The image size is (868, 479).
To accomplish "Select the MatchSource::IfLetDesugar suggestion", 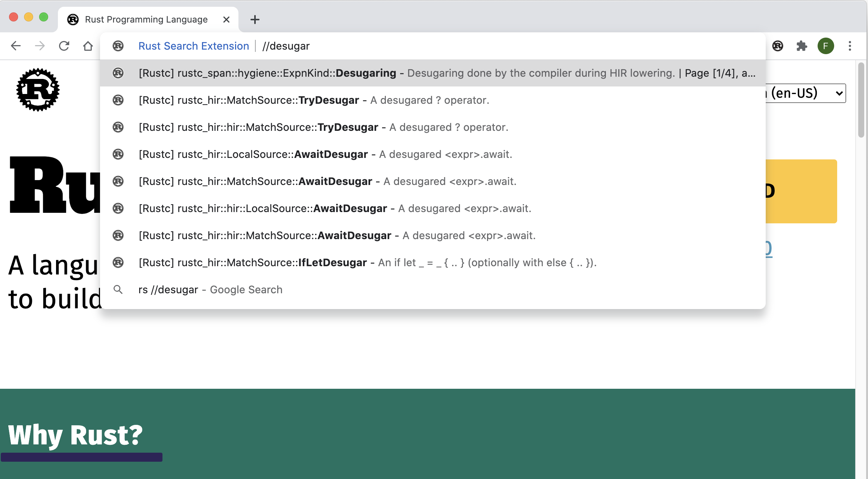I will click(x=433, y=262).
